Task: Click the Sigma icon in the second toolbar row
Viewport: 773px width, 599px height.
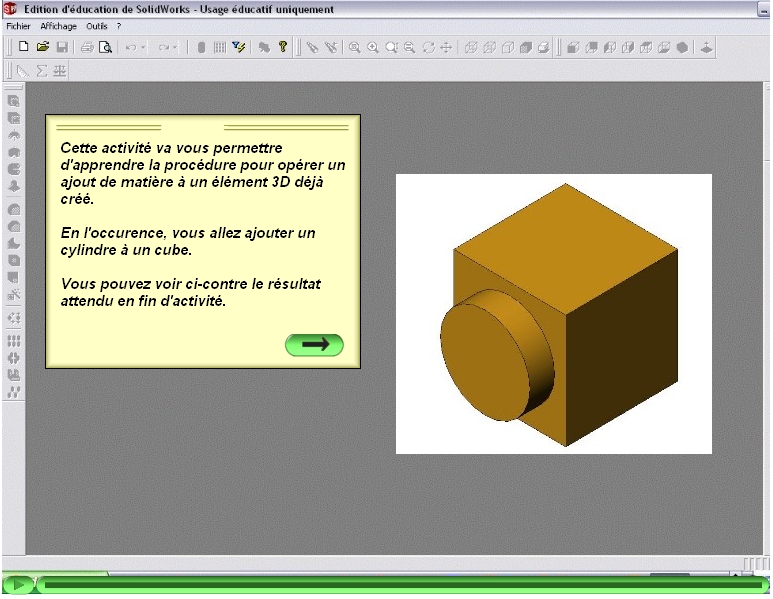Action: click(42, 71)
